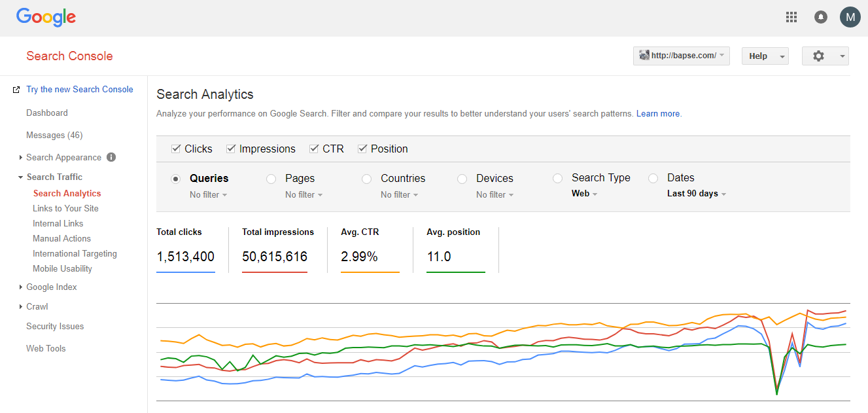This screenshot has width=868, height=413.
Task: Click the Search Console title link
Action: click(69, 56)
